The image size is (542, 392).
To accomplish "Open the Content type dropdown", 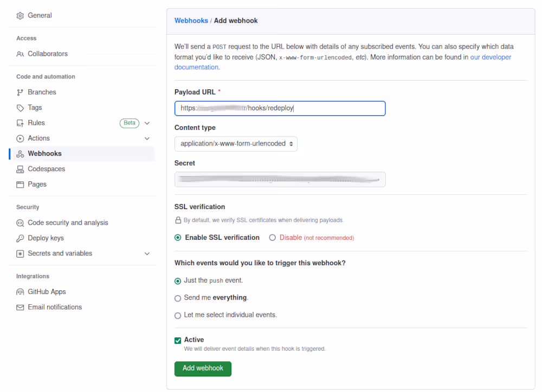I will point(236,144).
